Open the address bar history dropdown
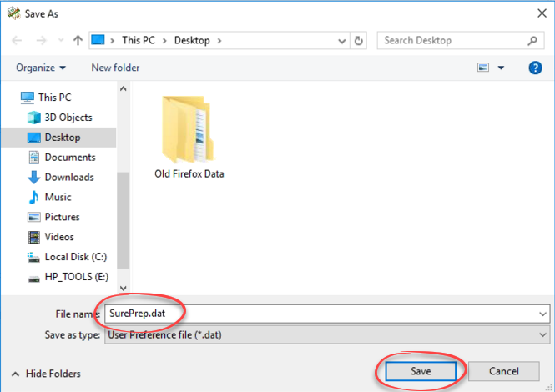Viewport: 555px width, 392px height. coord(342,41)
